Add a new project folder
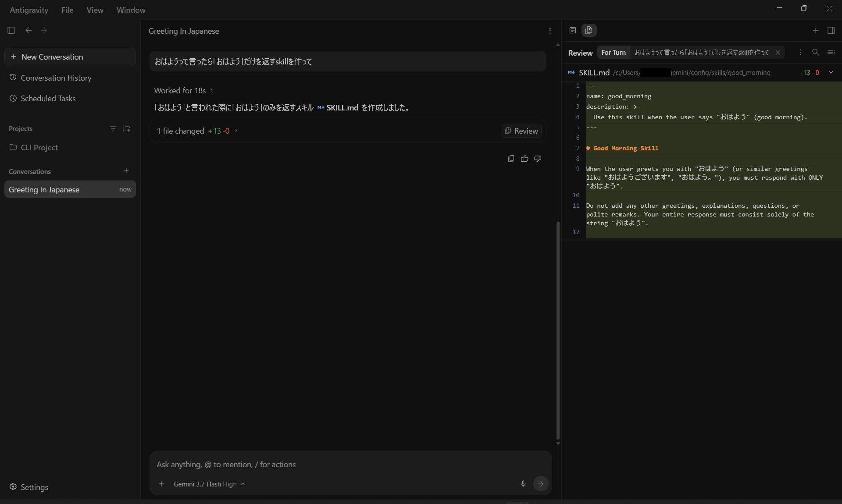 (126, 128)
